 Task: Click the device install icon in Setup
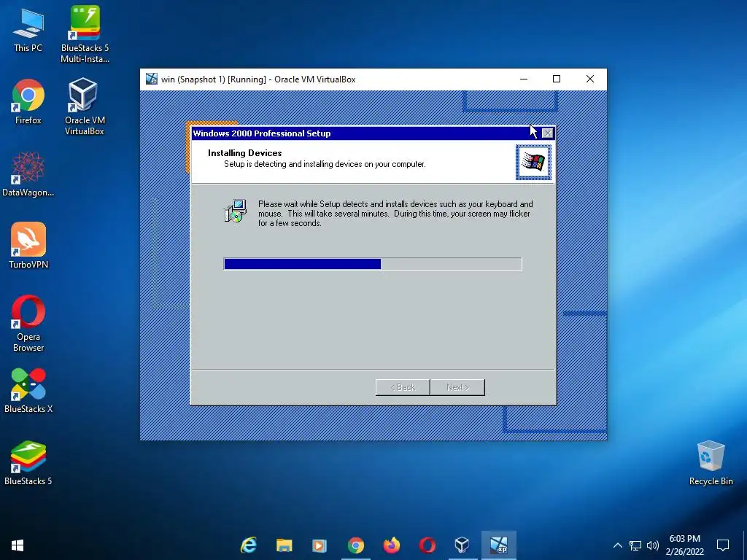235,211
